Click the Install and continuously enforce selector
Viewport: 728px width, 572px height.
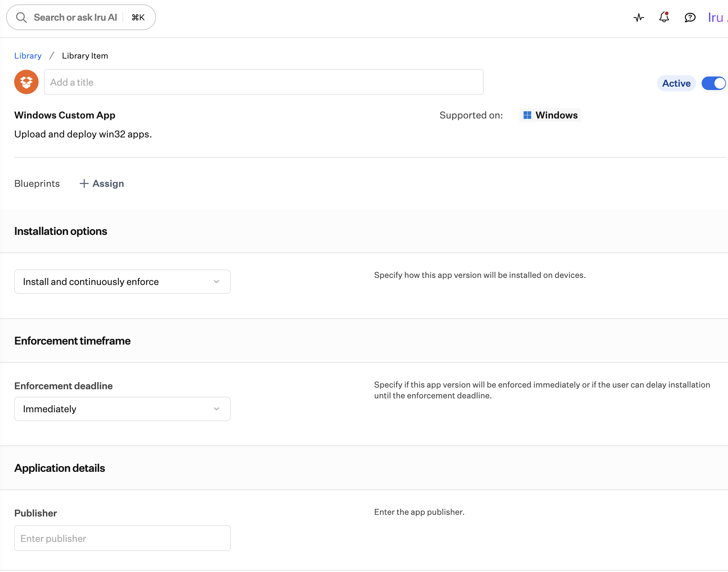(x=122, y=281)
